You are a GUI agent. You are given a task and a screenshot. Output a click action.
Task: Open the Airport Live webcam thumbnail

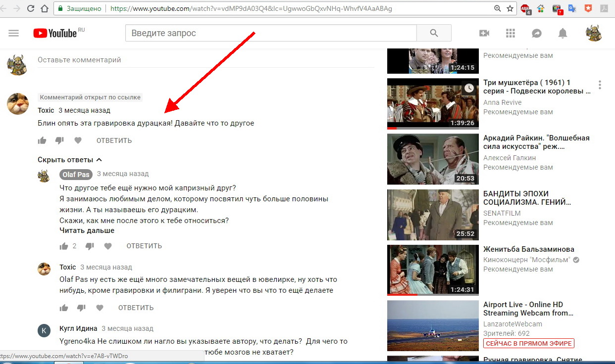pyautogui.click(x=433, y=325)
